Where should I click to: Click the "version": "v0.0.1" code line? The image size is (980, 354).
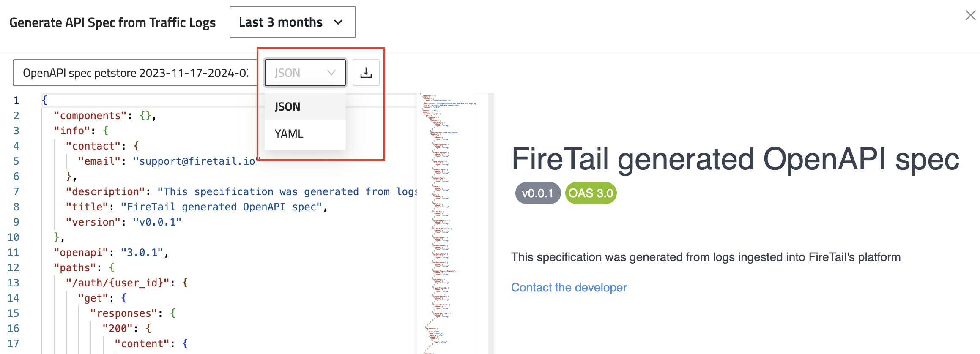[123, 222]
